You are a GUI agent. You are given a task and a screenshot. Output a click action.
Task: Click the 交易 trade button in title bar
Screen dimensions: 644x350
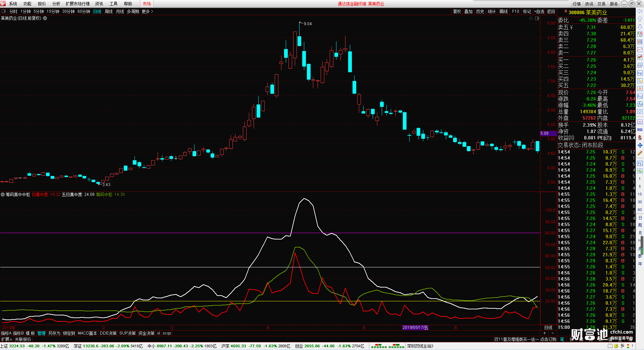coord(601,4)
